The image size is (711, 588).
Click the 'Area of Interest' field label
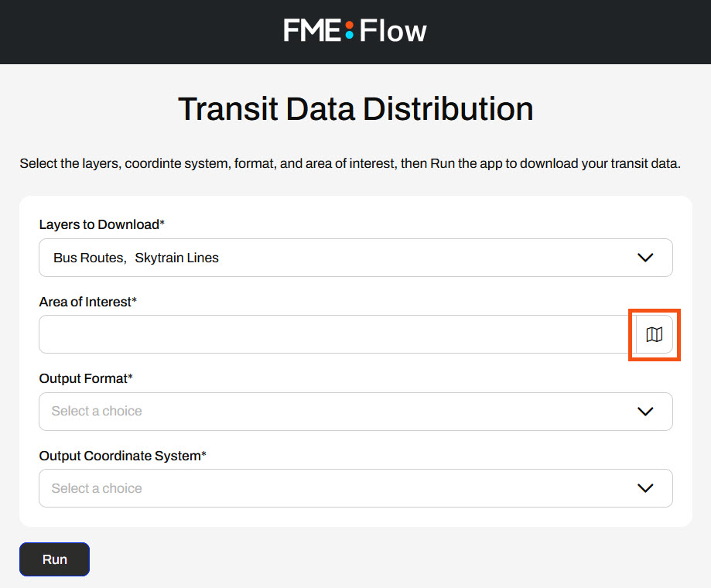[x=87, y=302]
